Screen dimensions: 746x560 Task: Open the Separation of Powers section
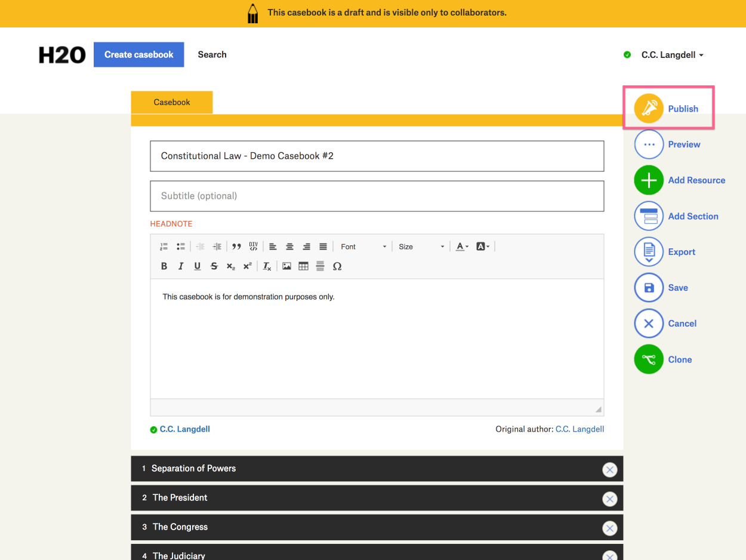[x=193, y=469]
